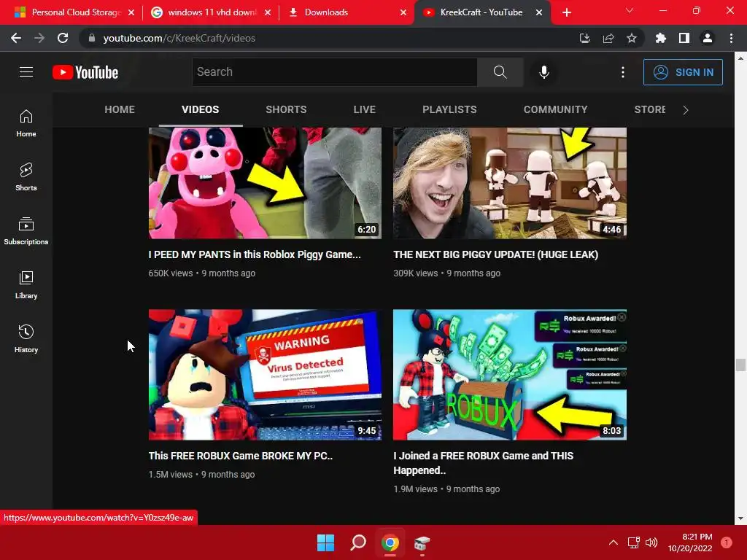
Task: Click the install app icon in address bar
Action: click(x=584, y=38)
